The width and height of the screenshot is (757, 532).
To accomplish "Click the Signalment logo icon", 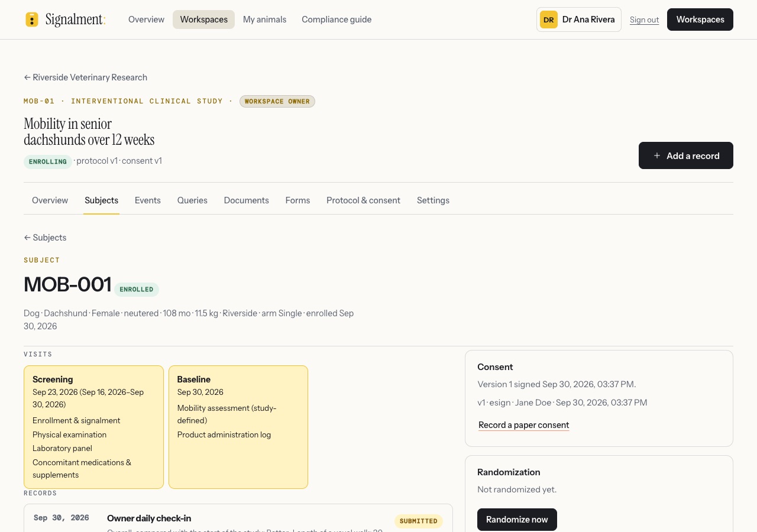I will (32, 20).
